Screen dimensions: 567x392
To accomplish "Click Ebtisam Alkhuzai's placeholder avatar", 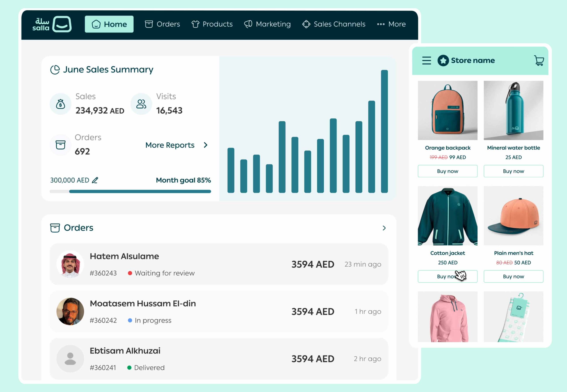I will pos(70,359).
